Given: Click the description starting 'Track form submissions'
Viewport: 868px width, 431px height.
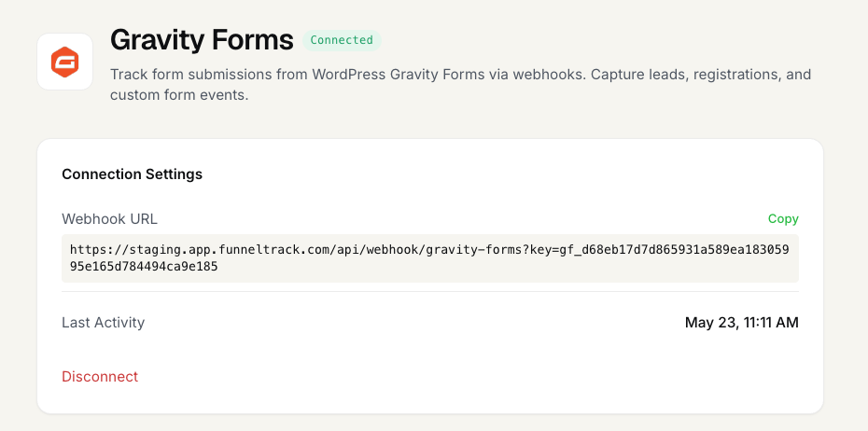Looking at the screenshot, I should point(460,85).
